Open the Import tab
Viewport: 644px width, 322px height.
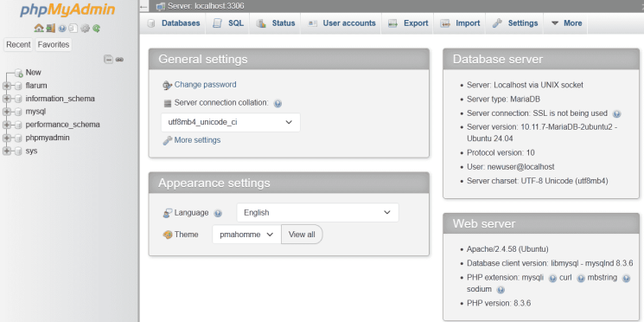[460, 23]
